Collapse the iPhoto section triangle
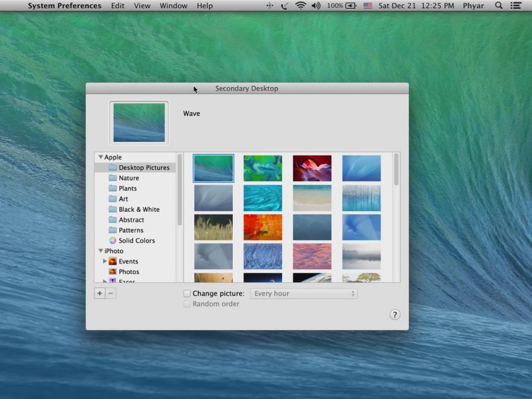Screen dimensions: 532x399 click(100, 251)
